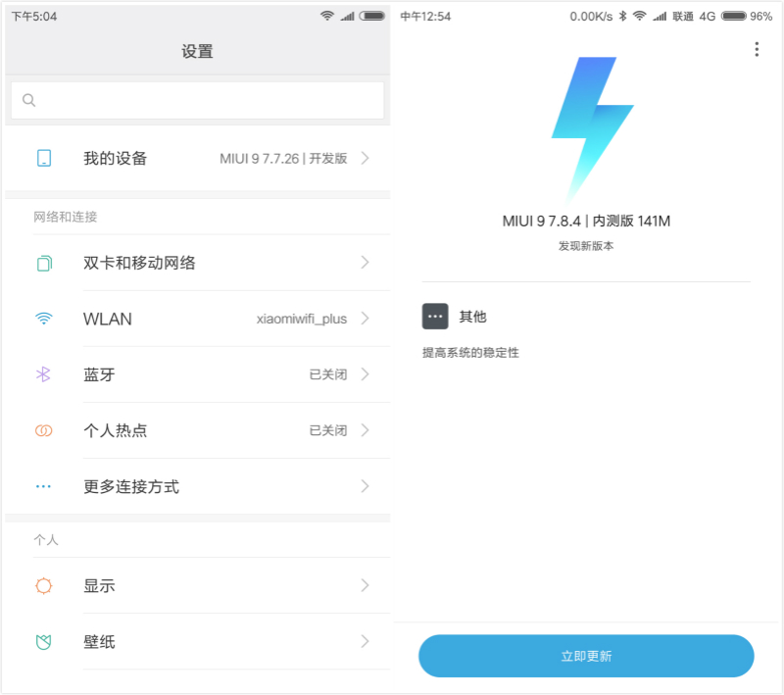
Task: Click the settings search input field
Action: [198, 101]
